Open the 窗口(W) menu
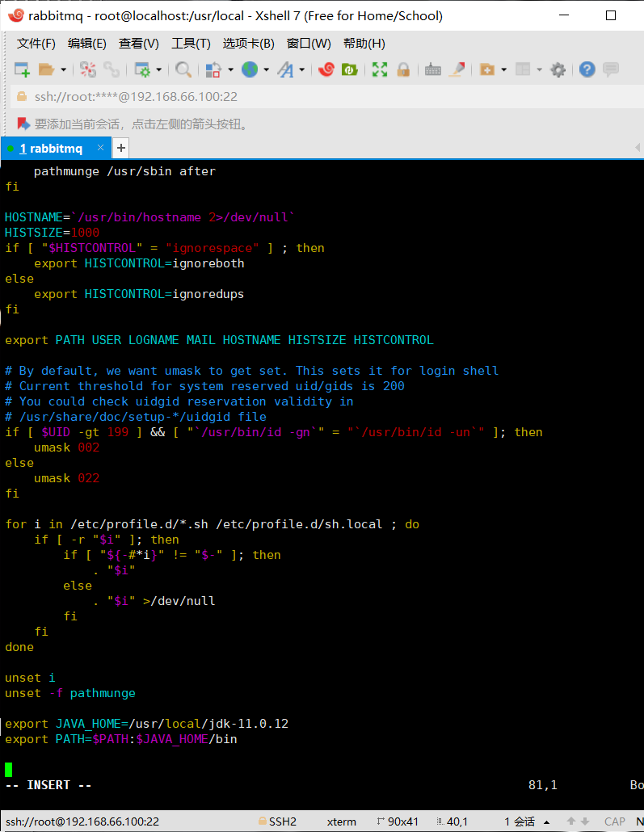The image size is (644, 832). (309, 44)
